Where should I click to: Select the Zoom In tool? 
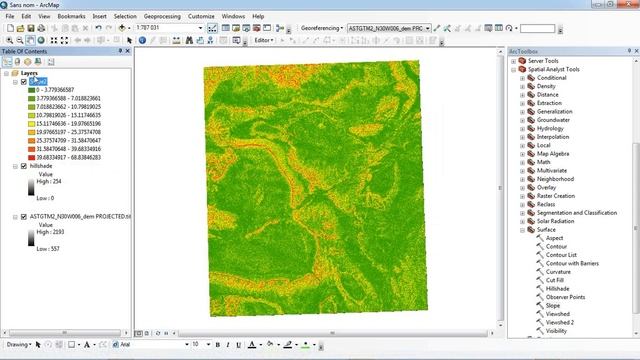tap(9, 40)
